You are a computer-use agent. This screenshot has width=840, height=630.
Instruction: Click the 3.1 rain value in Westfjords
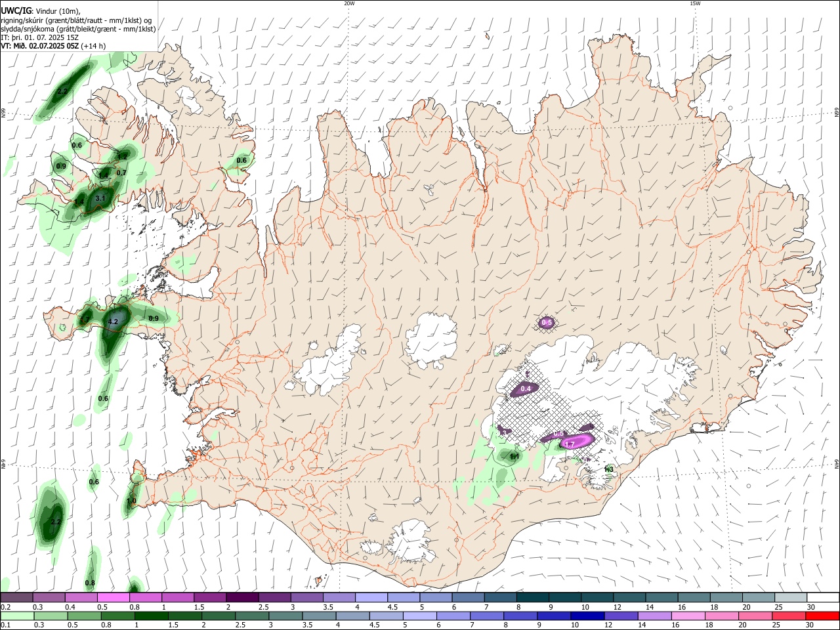click(x=100, y=198)
